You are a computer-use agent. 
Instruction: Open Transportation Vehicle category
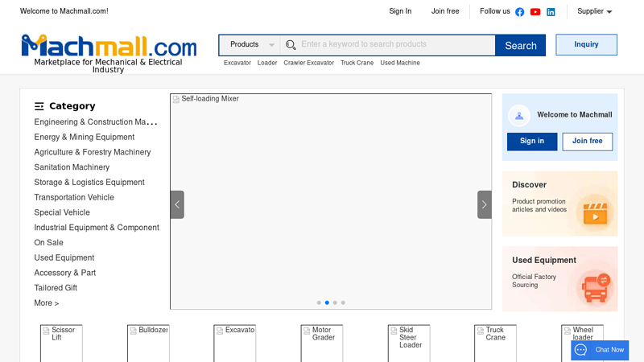click(x=74, y=197)
